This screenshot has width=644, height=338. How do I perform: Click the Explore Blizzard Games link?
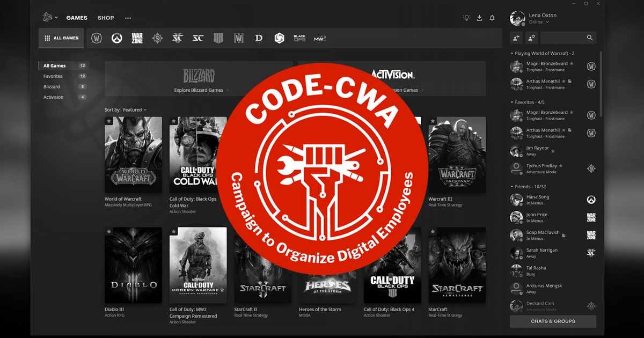tap(199, 90)
